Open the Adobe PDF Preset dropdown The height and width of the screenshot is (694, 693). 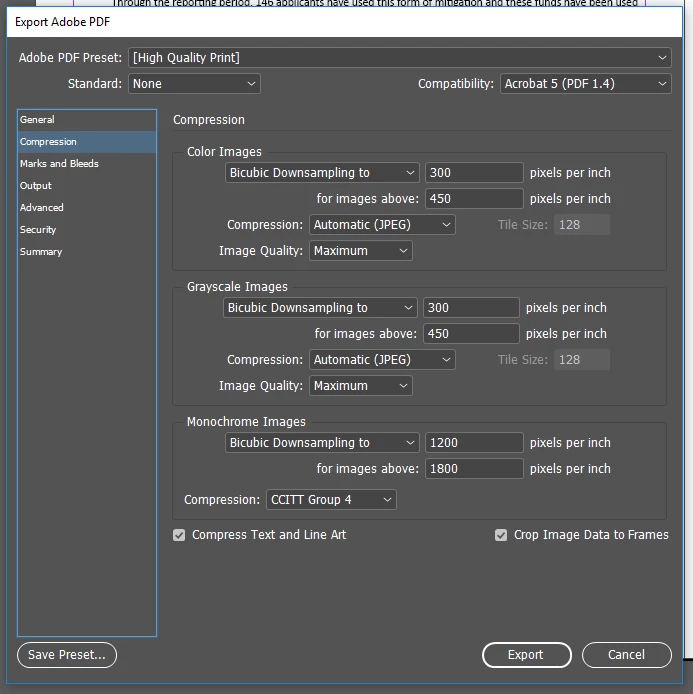pos(400,58)
